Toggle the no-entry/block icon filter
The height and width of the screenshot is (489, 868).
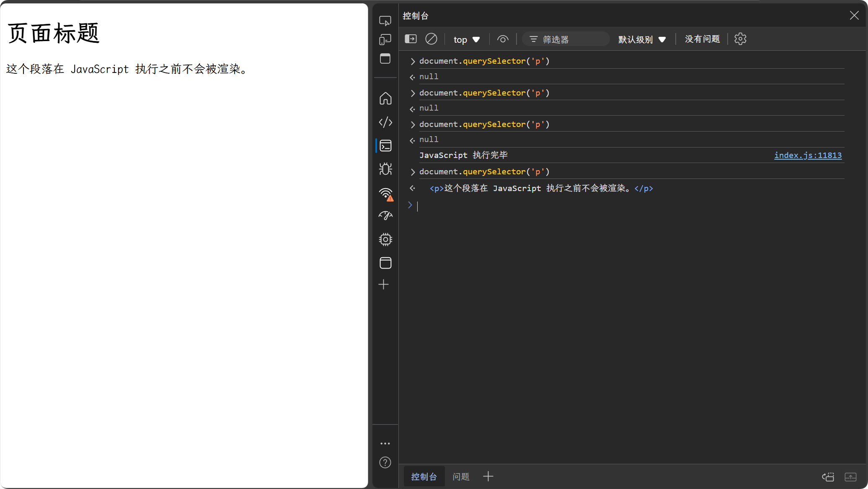(x=431, y=39)
